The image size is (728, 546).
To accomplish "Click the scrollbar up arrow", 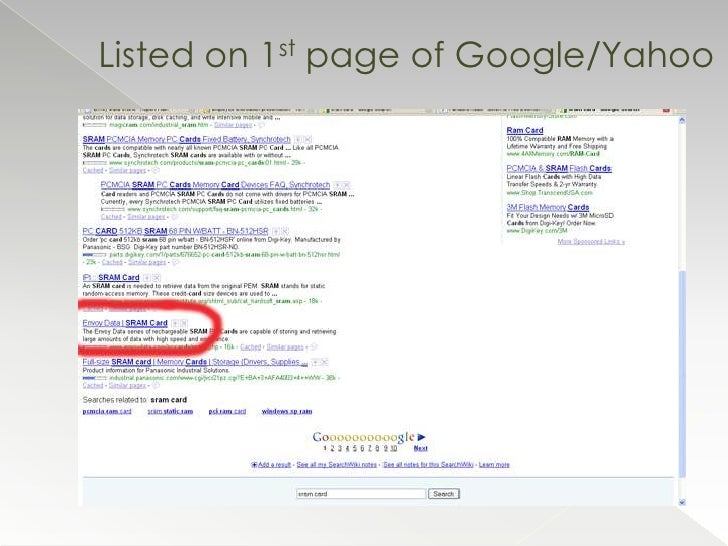I will pyautogui.click(x=682, y=120).
